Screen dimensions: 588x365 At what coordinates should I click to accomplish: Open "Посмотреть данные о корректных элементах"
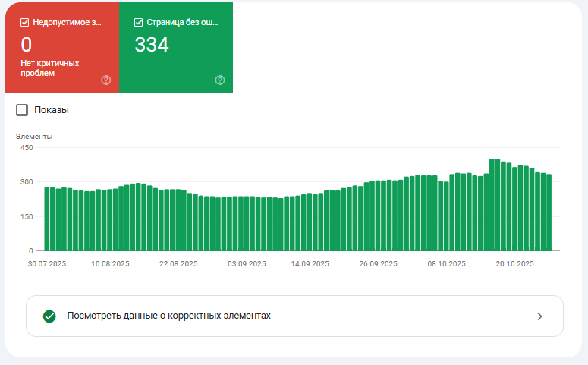[294, 316]
